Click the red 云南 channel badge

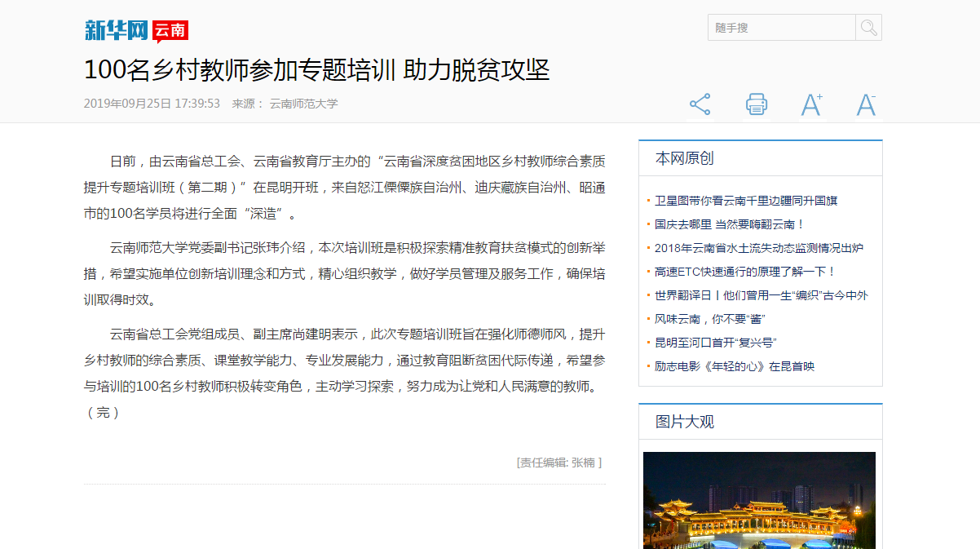click(x=170, y=31)
